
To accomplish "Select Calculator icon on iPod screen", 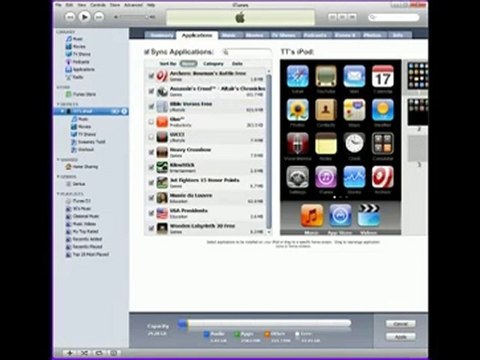I will point(383,144).
